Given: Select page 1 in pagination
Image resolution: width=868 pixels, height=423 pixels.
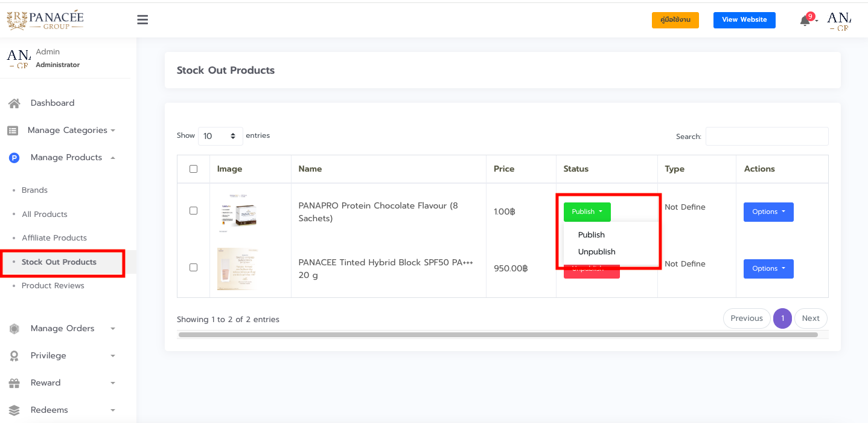Looking at the screenshot, I should click(x=782, y=318).
